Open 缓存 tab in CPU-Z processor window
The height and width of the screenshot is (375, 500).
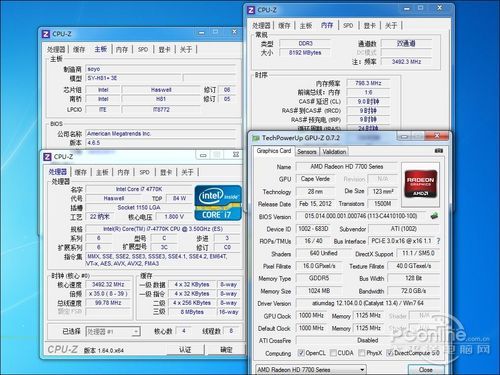(x=81, y=172)
